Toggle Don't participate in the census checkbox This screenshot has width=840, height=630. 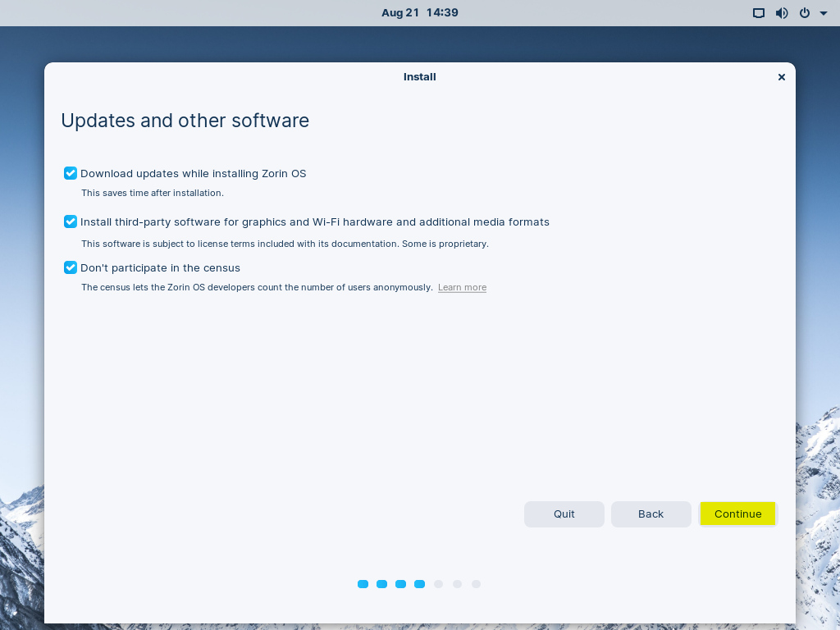pos(71,267)
